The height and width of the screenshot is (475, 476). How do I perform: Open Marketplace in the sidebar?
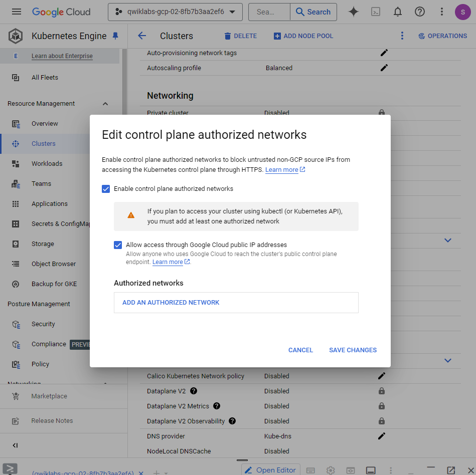(x=49, y=396)
